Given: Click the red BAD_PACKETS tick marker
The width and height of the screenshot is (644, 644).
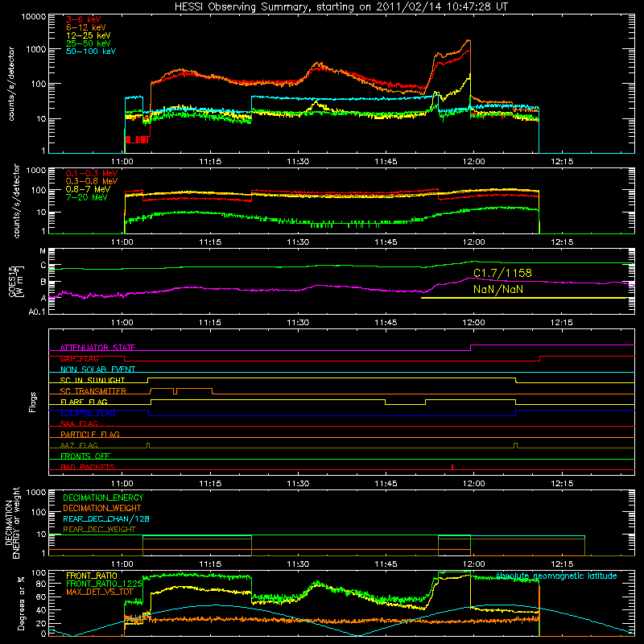Looking at the screenshot, I should (452, 467).
